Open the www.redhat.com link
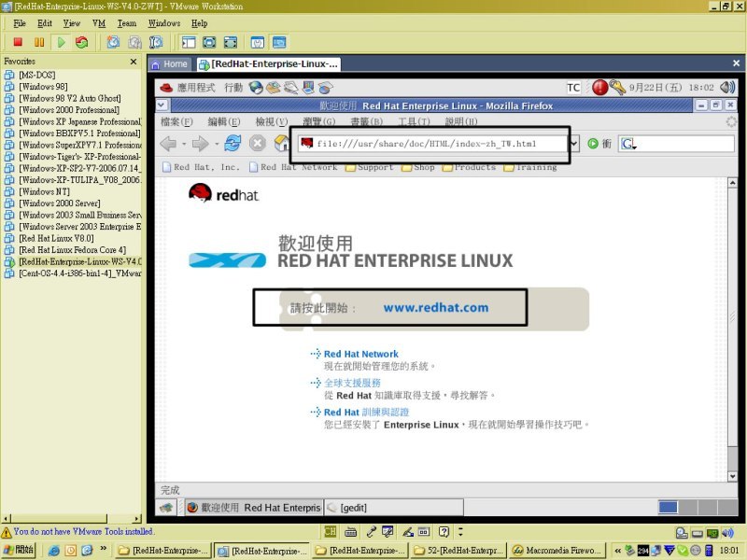 tap(436, 308)
